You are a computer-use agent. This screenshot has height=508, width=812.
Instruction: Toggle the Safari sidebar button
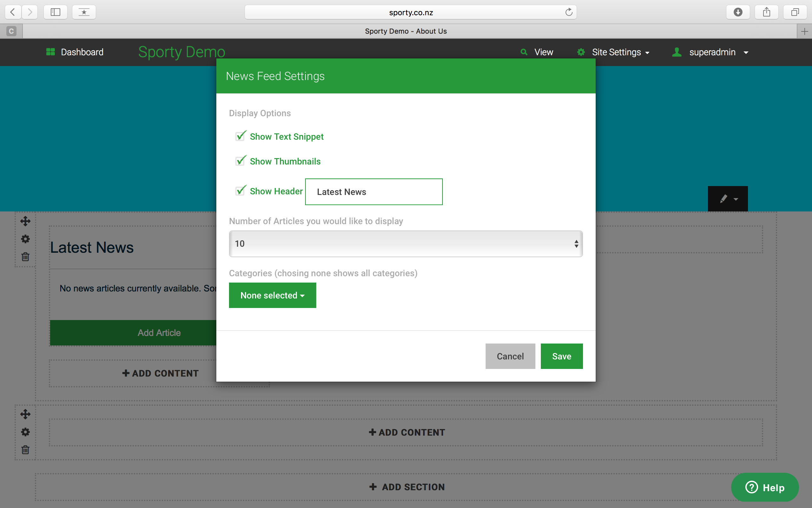pyautogui.click(x=56, y=12)
